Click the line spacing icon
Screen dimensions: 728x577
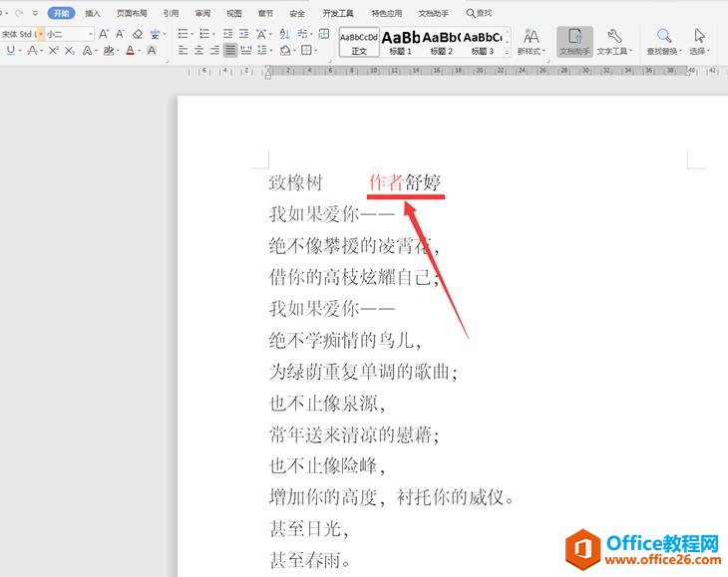point(262,50)
